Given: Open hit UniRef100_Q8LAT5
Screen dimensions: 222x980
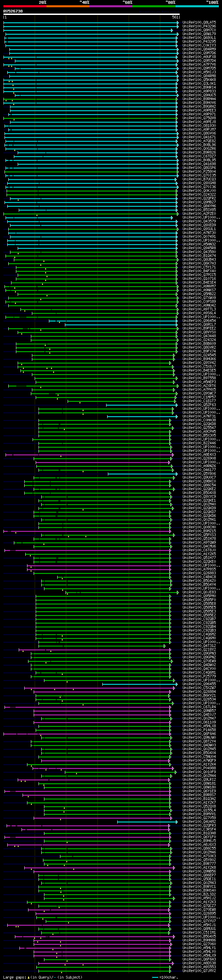Looking at the screenshot, I should [x=199, y=23].
